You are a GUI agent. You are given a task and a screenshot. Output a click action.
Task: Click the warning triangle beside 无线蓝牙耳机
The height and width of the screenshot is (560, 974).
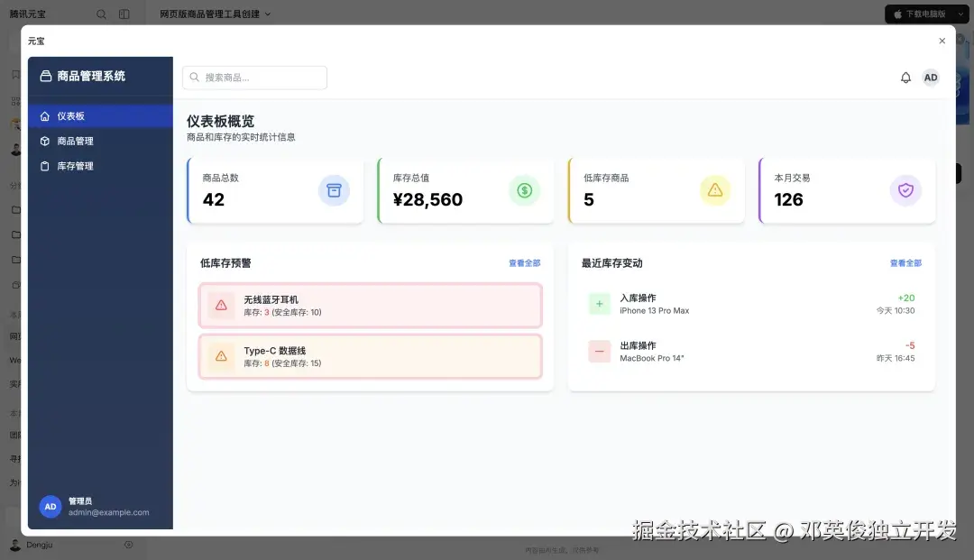pos(221,306)
